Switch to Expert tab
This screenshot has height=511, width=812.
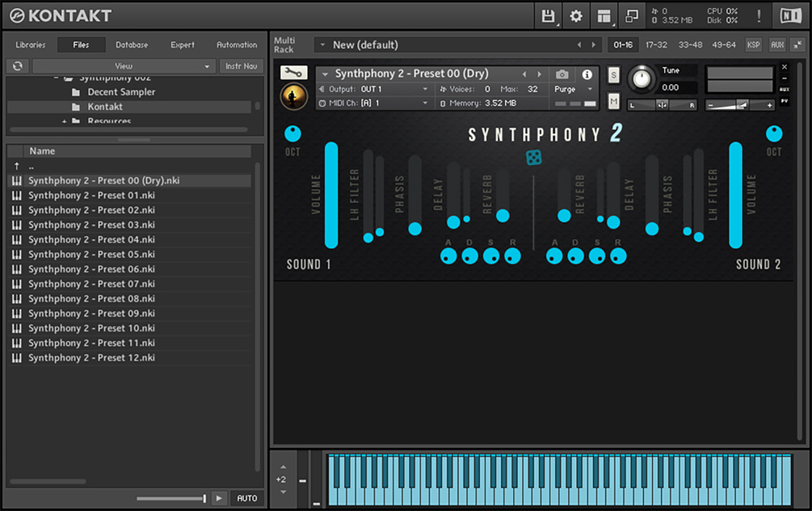tap(183, 45)
